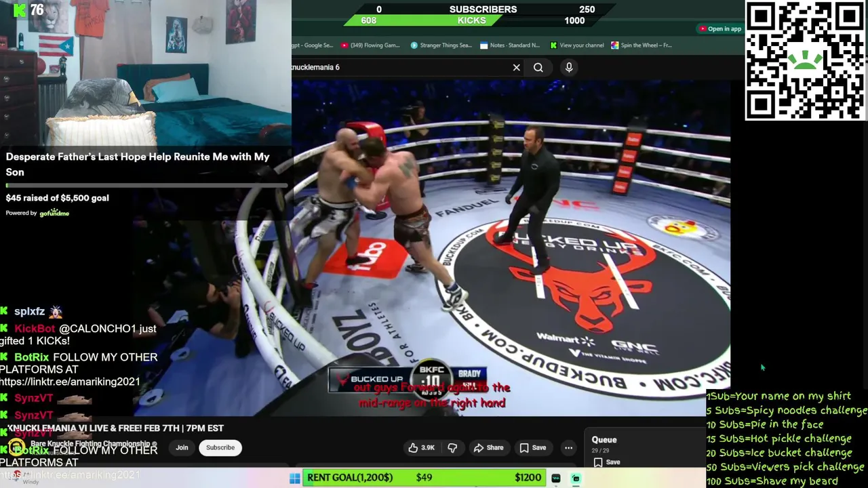Open the Kick taskbar app icon
The image size is (868, 488).
[576, 479]
